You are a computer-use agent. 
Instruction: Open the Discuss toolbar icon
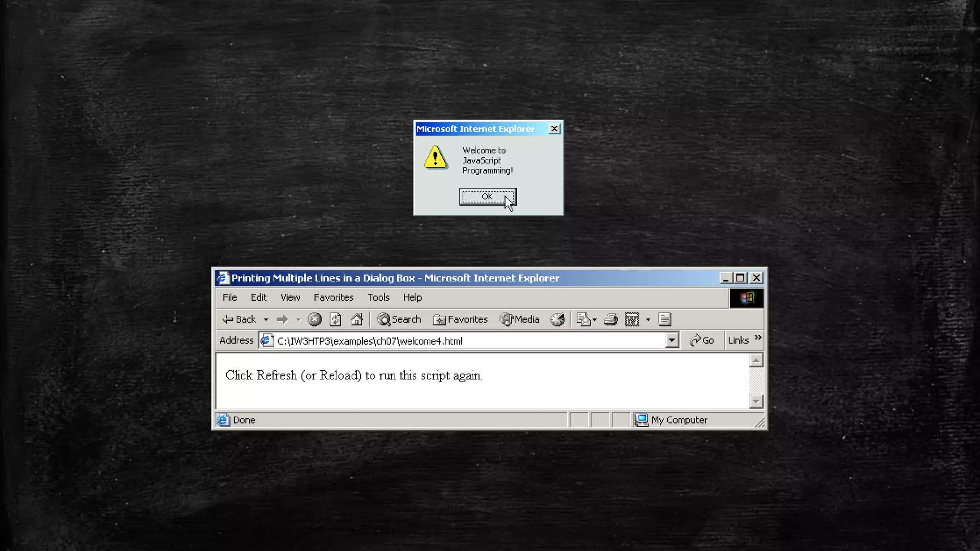tap(665, 320)
